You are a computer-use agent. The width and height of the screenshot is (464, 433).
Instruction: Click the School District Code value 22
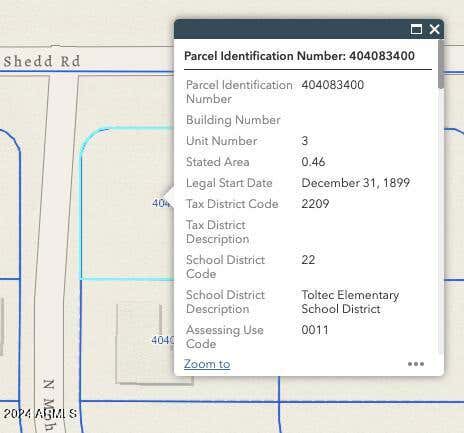308,260
